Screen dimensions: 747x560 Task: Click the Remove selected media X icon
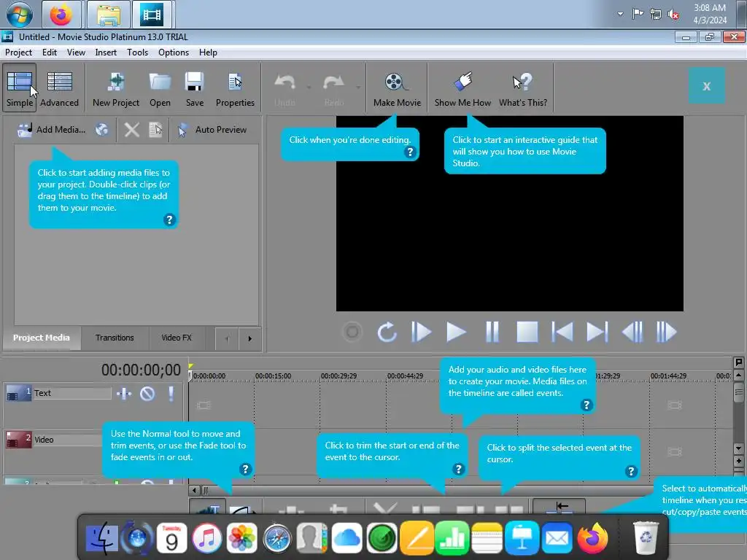pyautogui.click(x=131, y=130)
